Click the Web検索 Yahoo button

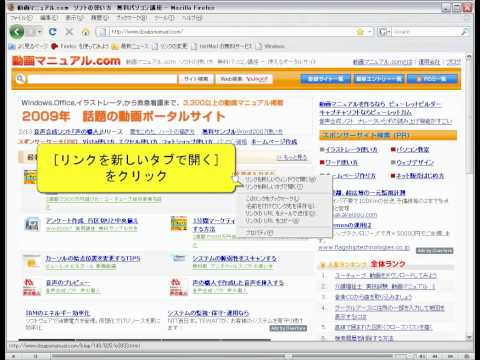tap(244, 79)
